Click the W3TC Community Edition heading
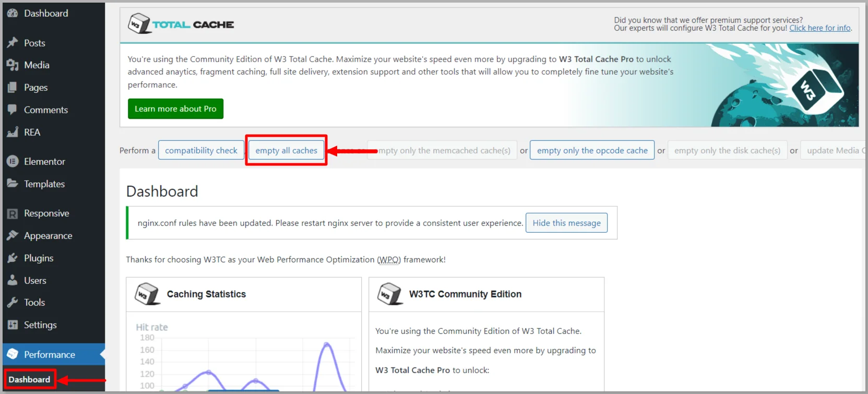Screen dimensions: 868x394 (x=465, y=294)
